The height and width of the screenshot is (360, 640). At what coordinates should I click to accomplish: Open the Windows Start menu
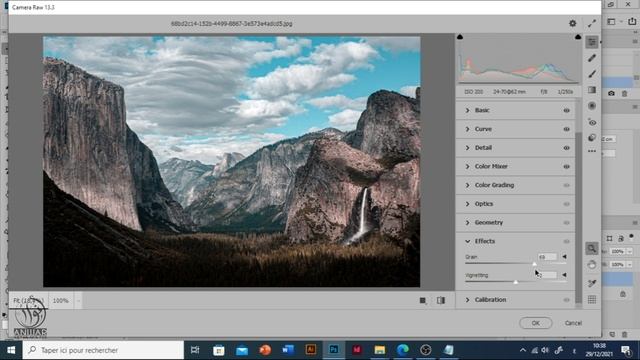[11, 350]
